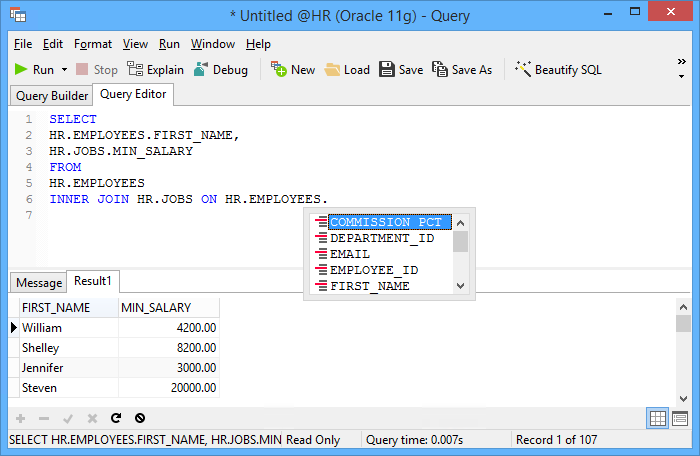Add a record with the plus icon
The image size is (700, 456).
point(21,418)
